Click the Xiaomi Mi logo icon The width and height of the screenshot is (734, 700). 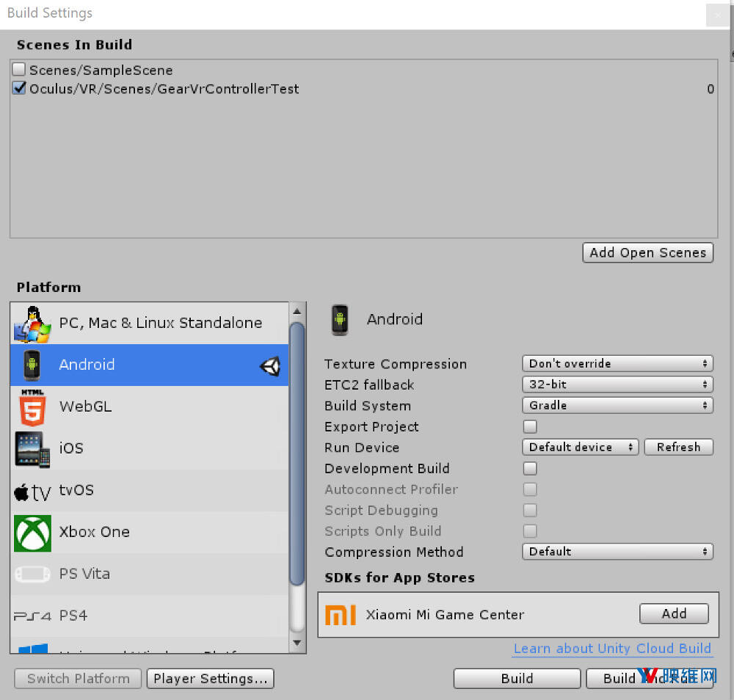(340, 615)
